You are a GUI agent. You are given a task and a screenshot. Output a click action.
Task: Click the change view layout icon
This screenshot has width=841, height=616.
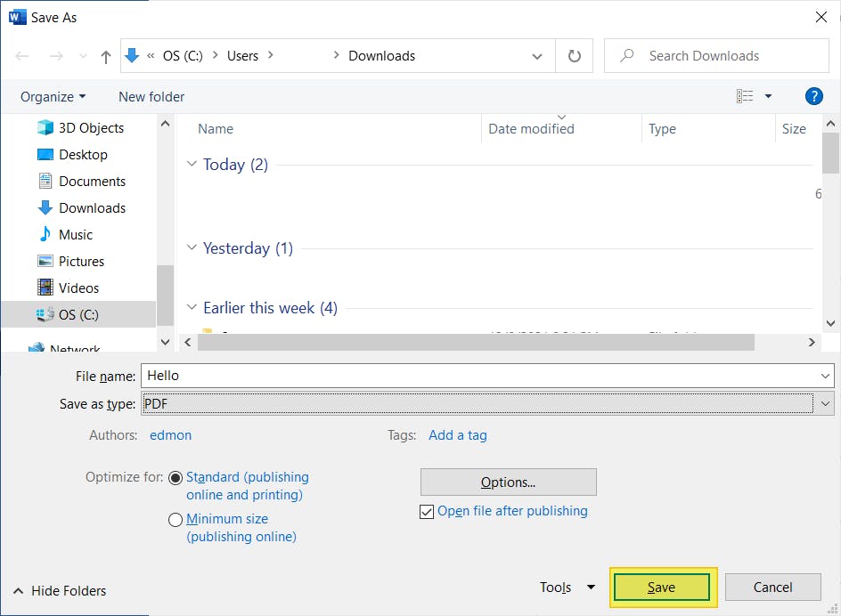[x=745, y=96]
